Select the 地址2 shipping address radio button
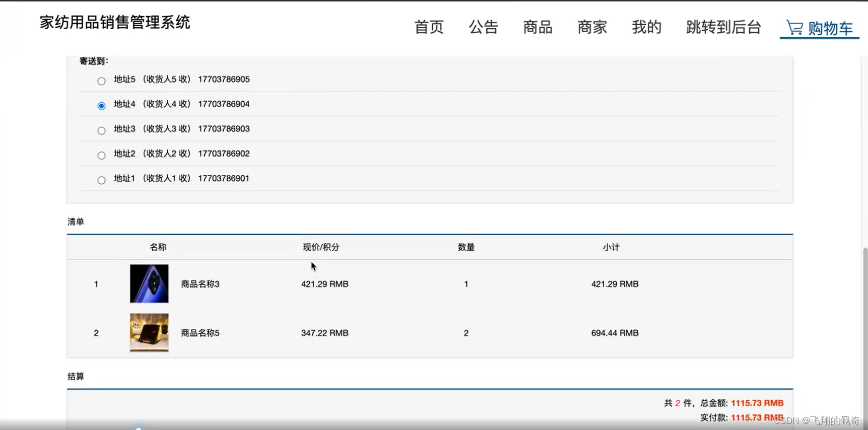This screenshot has height=430, width=868. [101, 155]
